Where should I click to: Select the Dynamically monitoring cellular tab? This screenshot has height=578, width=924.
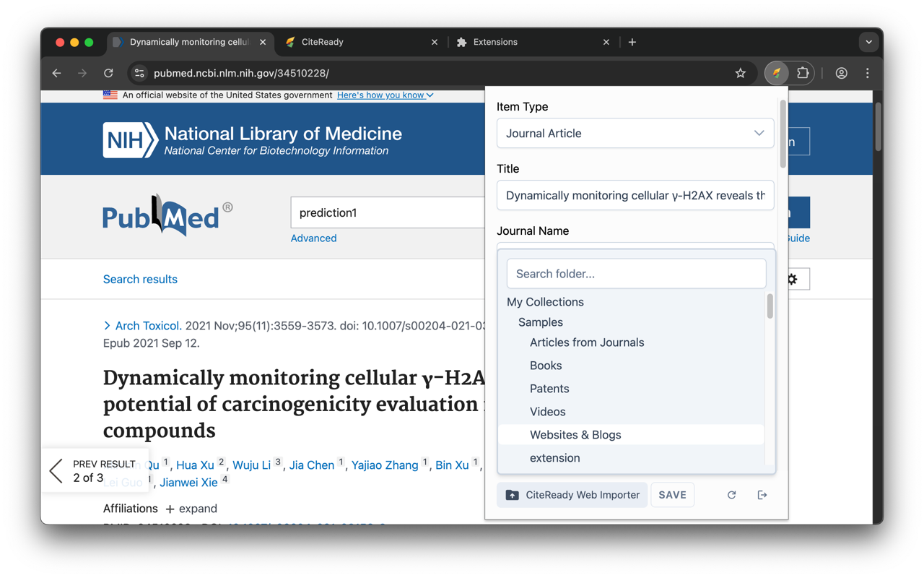tap(190, 42)
